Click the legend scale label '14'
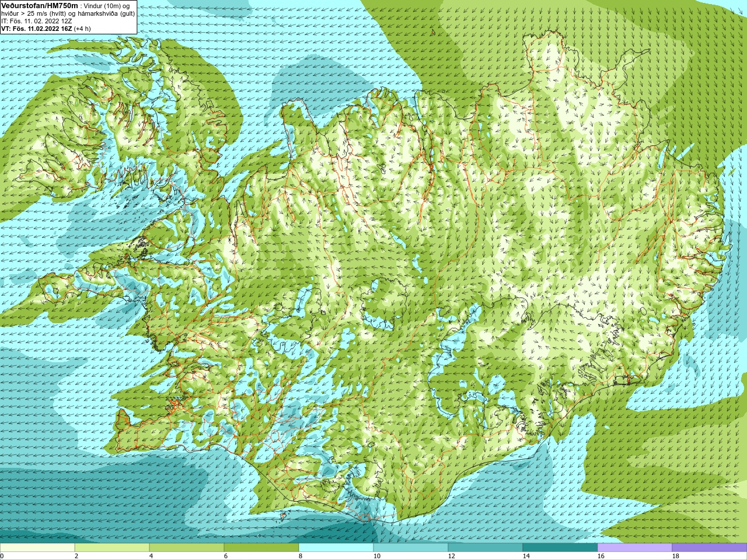 coord(526,556)
